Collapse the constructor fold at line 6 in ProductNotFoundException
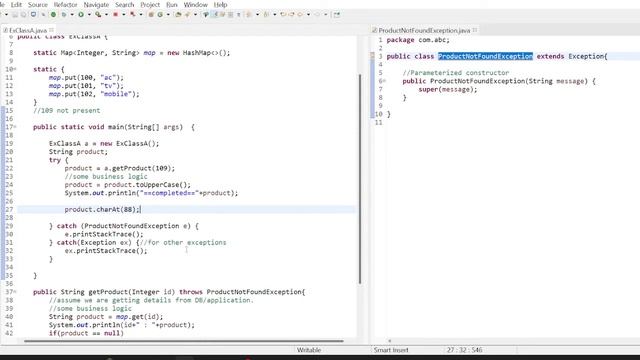The height and width of the screenshot is (360, 640). point(384,81)
